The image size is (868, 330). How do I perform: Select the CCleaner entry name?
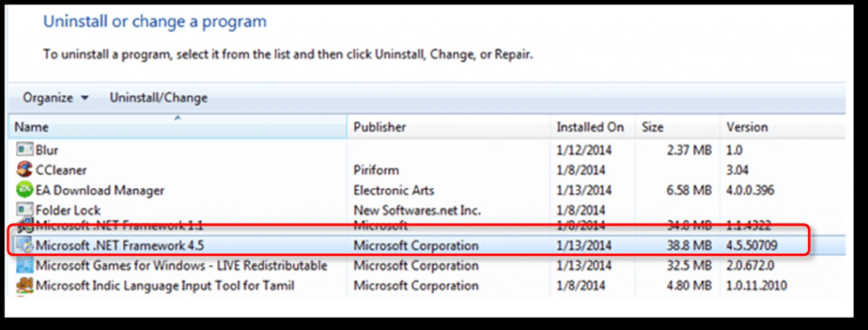(61, 170)
